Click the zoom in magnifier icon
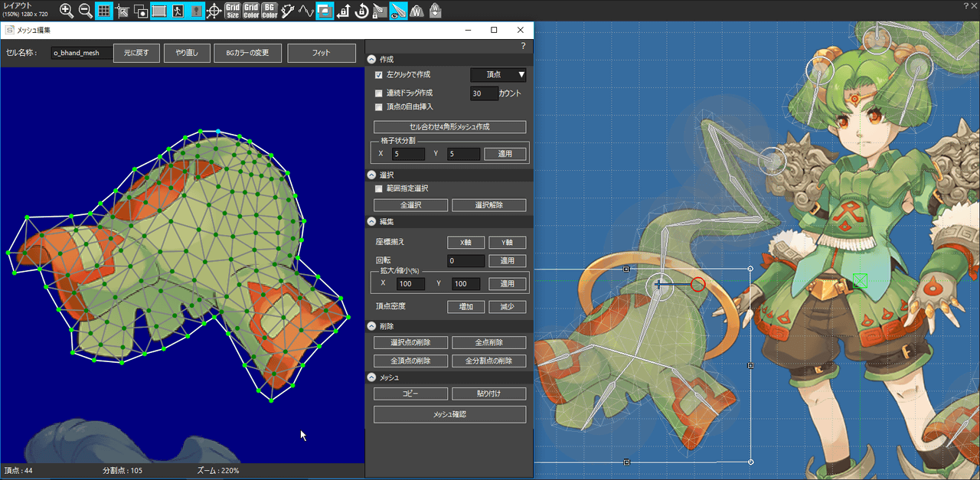The height and width of the screenshot is (480, 980). pos(67,11)
